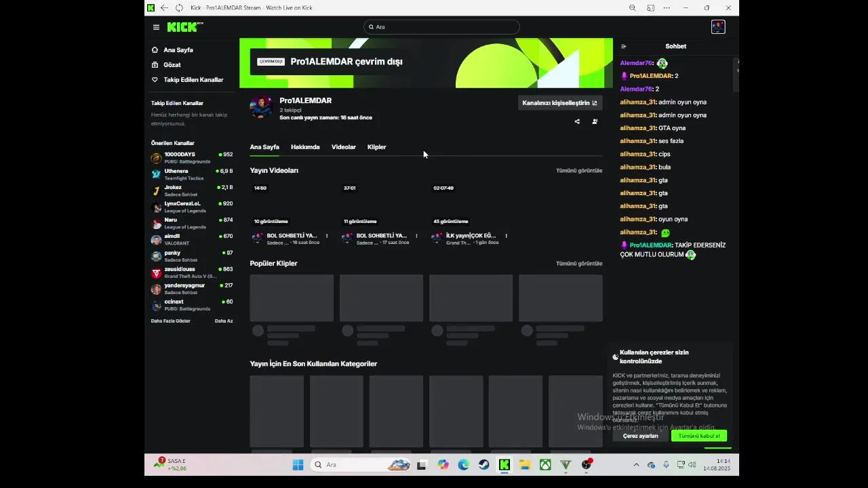Click the cast/device icon in title bar
The height and width of the screenshot is (488, 868).
pos(650,8)
